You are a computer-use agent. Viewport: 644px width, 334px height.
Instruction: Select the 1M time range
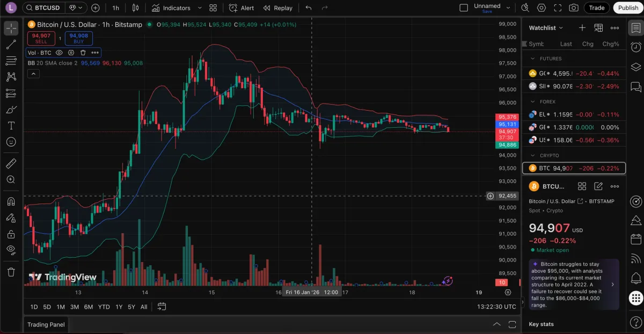(61, 307)
